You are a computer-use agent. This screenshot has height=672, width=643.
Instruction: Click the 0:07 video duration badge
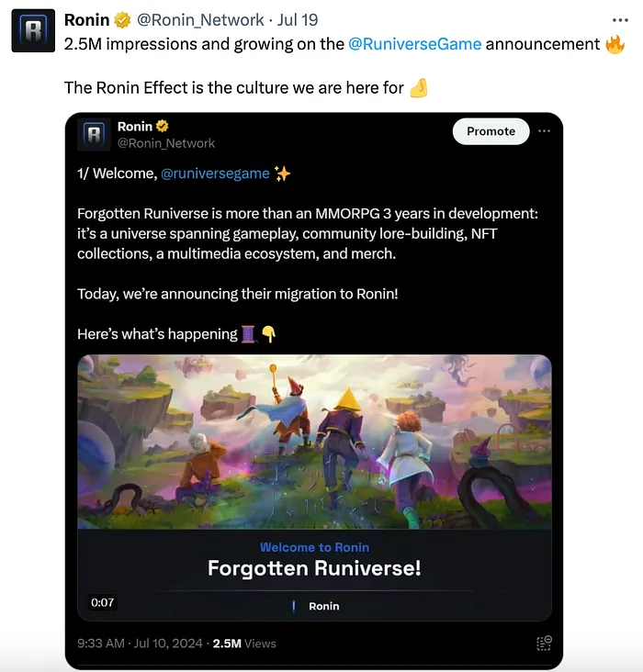[x=102, y=602]
